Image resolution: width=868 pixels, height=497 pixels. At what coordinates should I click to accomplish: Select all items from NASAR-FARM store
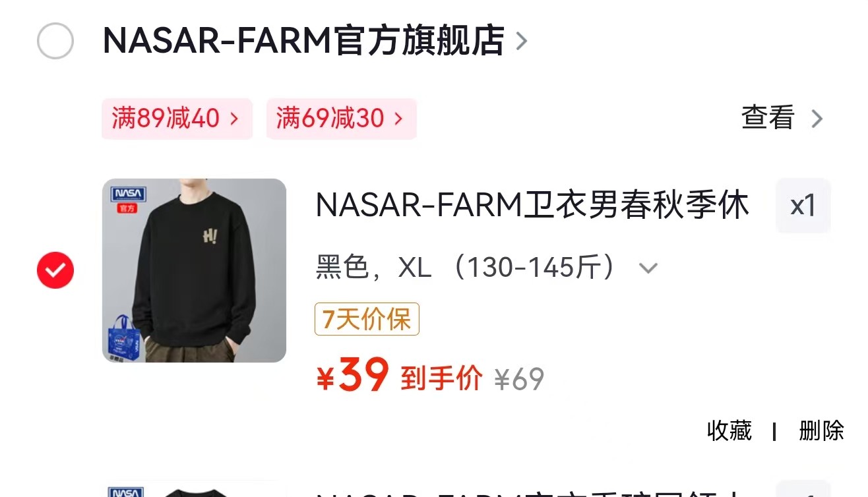pyautogui.click(x=55, y=41)
